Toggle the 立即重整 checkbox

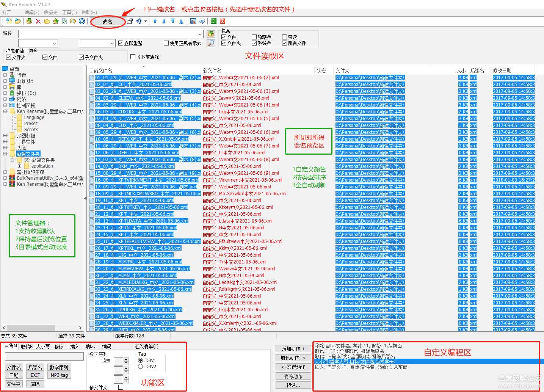click(121, 43)
